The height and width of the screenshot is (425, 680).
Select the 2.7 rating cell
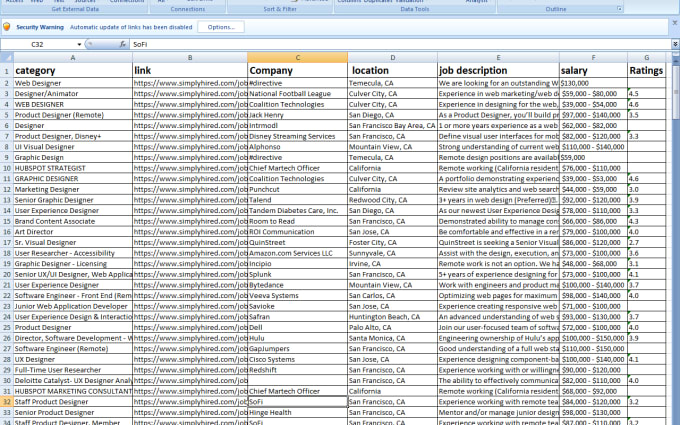(647, 242)
